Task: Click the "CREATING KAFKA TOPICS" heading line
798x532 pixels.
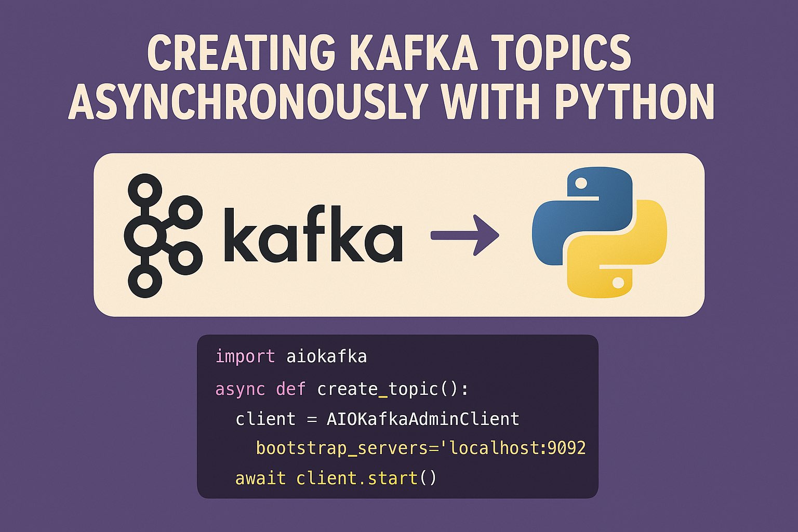Action: (x=389, y=53)
